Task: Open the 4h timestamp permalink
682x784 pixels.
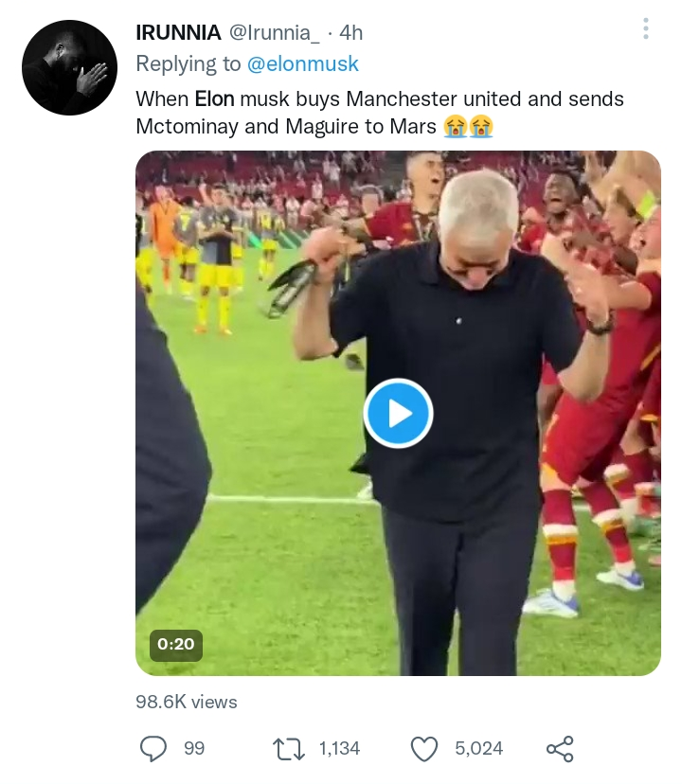Action: [x=350, y=33]
